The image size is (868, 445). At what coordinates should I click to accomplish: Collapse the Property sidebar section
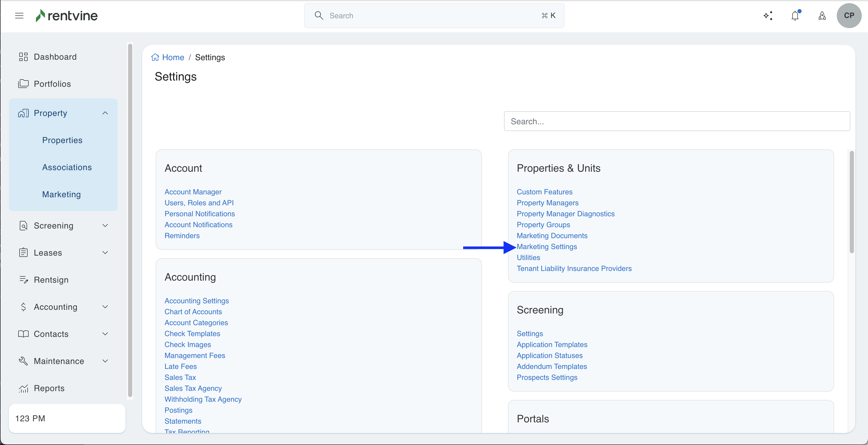pyautogui.click(x=105, y=113)
